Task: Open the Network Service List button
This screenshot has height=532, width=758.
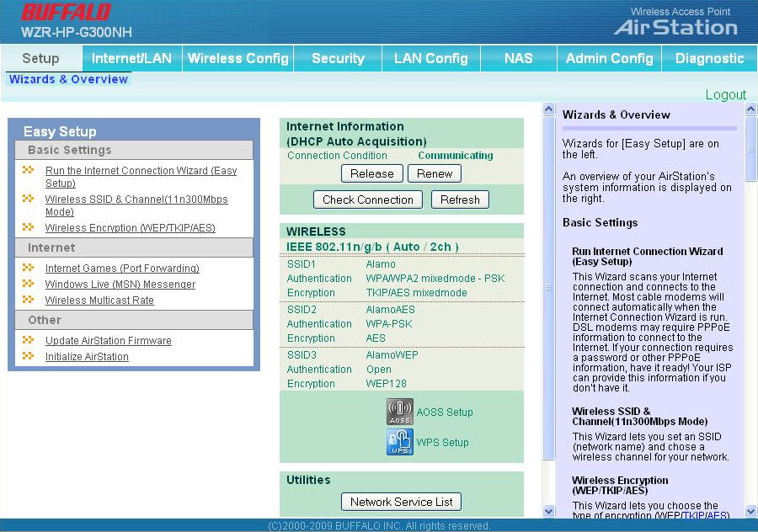Action: [x=401, y=502]
